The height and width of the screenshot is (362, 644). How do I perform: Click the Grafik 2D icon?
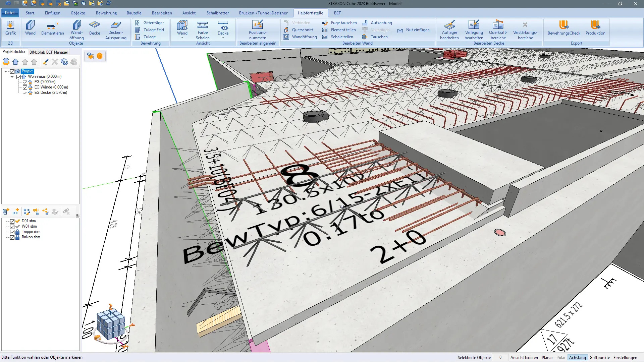pos(10,25)
